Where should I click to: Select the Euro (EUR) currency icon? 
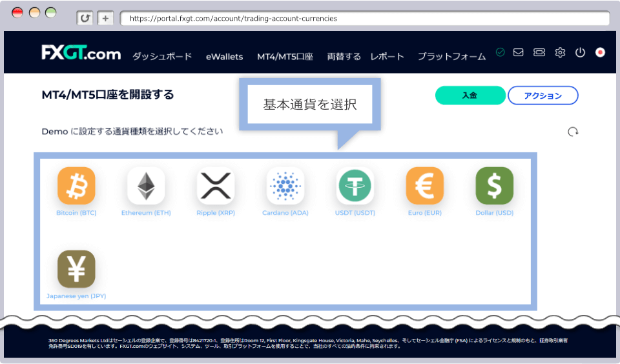click(x=425, y=186)
